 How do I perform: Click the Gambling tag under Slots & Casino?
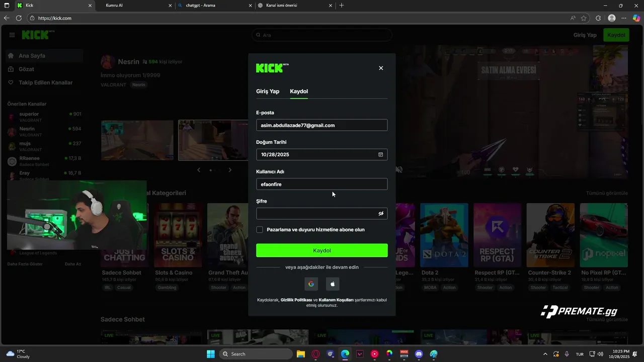pyautogui.click(x=167, y=288)
